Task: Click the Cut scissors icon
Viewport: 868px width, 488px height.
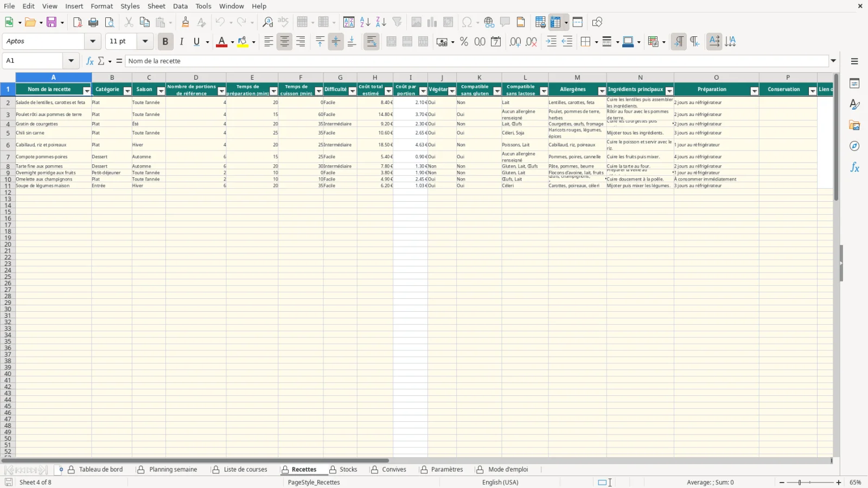Action: click(129, 22)
